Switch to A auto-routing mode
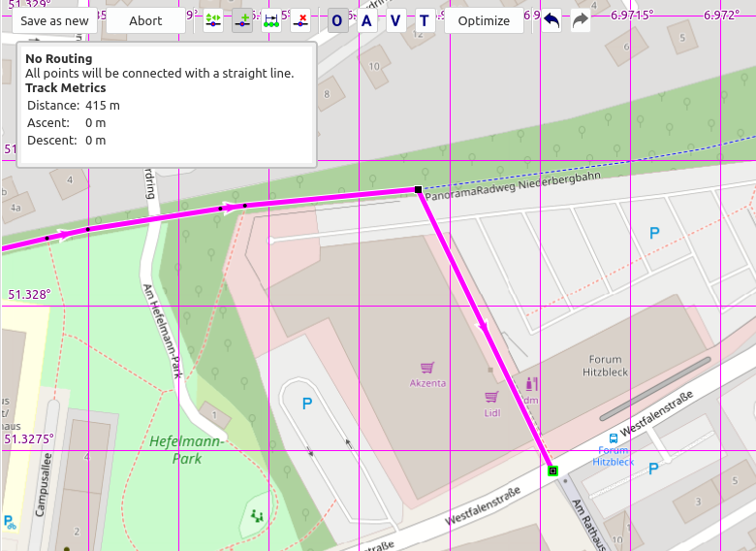The width and height of the screenshot is (756, 551). tap(366, 20)
